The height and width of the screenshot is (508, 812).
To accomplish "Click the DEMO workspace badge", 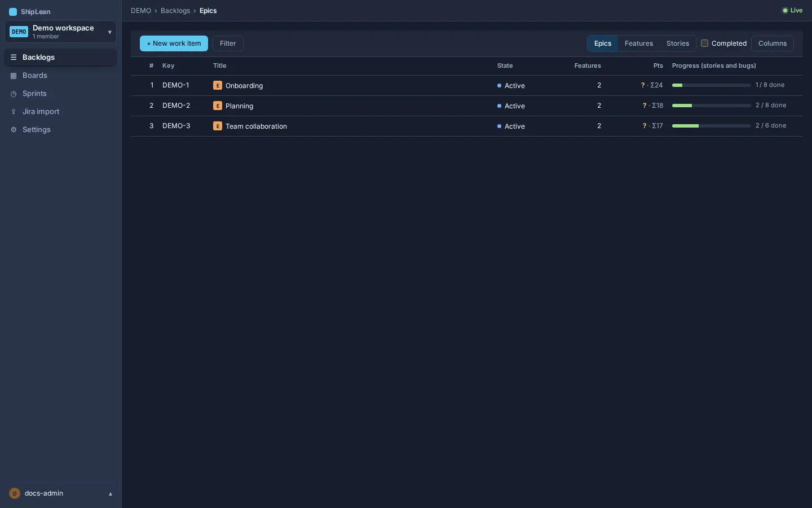I will point(19,32).
